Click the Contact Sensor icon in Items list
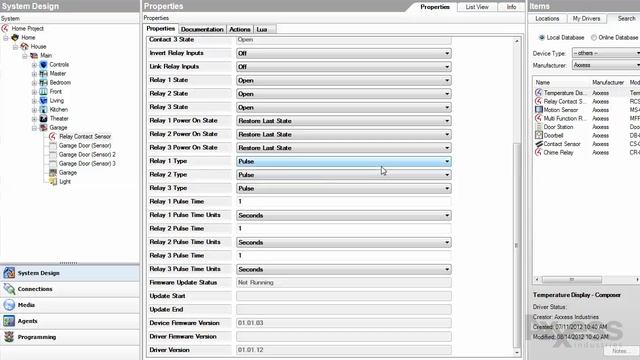 click(x=539, y=144)
